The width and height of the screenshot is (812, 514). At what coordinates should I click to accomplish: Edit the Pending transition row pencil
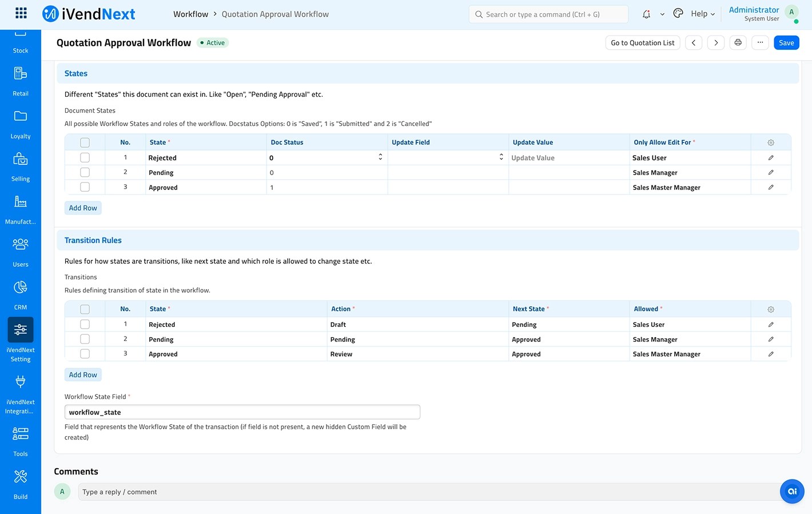pos(771,339)
